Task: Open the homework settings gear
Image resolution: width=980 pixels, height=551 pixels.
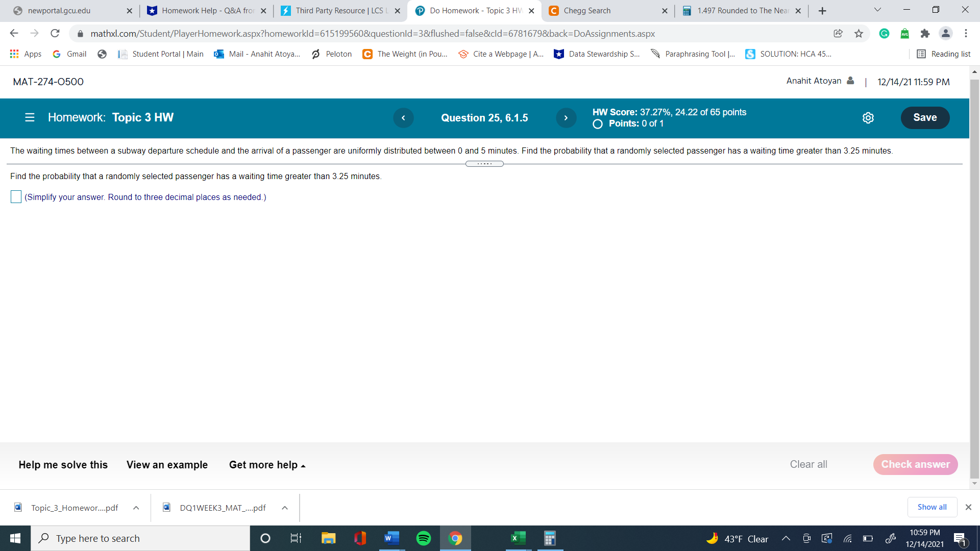Action: tap(868, 117)
